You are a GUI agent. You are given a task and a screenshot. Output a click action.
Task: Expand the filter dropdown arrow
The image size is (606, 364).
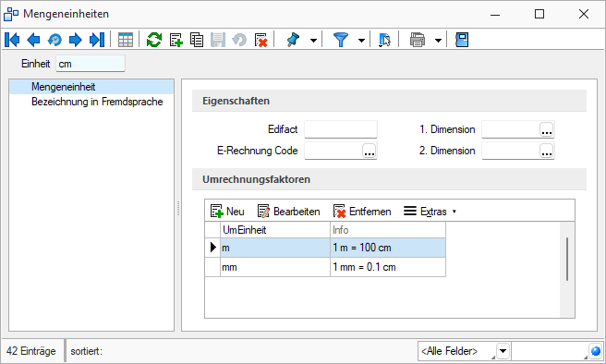point(361,40)
